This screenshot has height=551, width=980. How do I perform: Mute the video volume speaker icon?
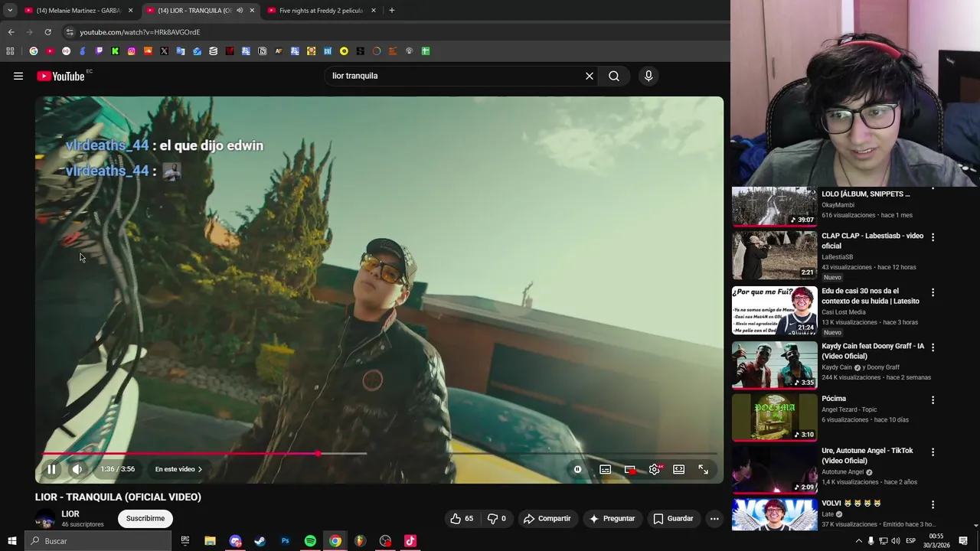pyautogui.click(x=77, y=469)
